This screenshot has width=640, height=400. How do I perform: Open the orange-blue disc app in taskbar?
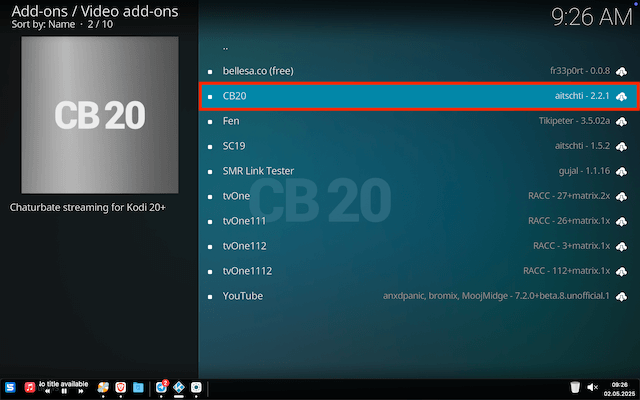103,387
